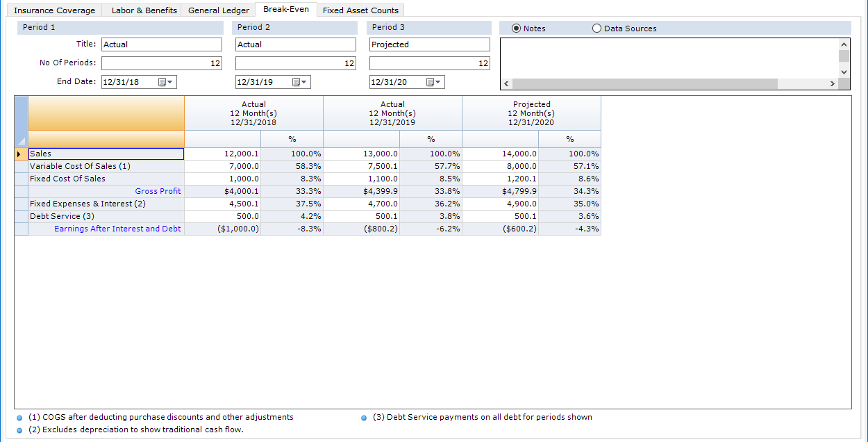Open the Period 3 End Date calendar picker
This screenshot has height=442, width=868.
point(433,82)
